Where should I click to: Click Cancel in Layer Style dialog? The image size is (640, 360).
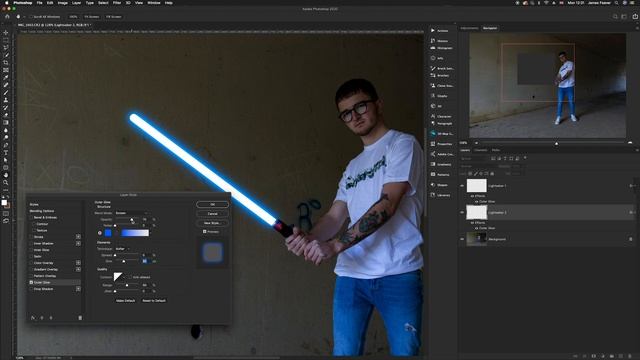point(212,213)
